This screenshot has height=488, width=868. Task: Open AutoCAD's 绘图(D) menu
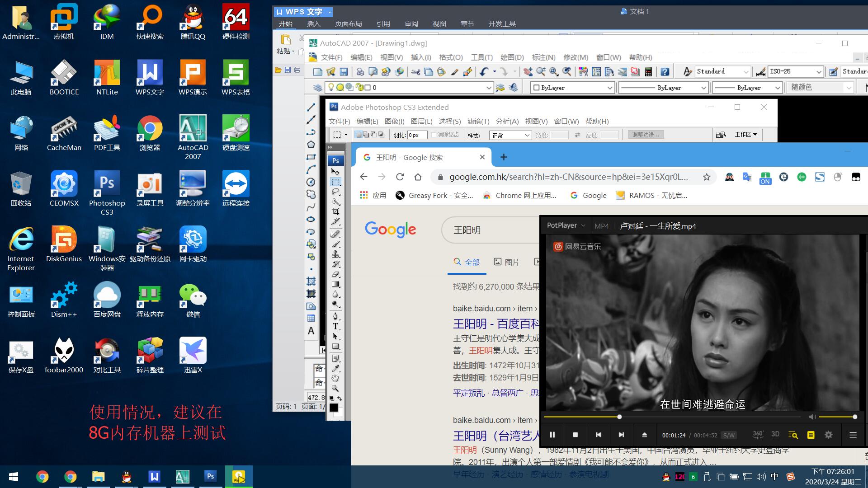coord(512,57)
